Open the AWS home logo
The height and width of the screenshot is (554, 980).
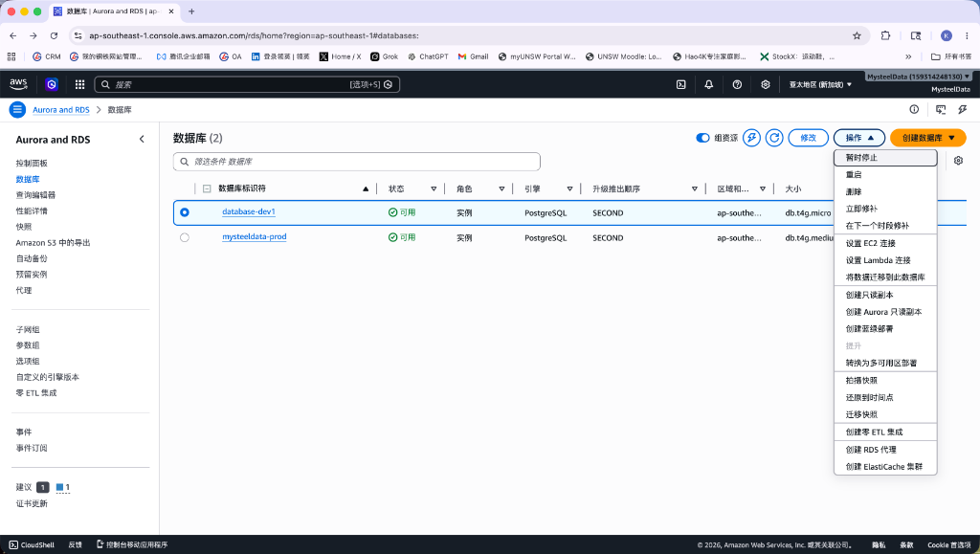(x=18, y=83)
